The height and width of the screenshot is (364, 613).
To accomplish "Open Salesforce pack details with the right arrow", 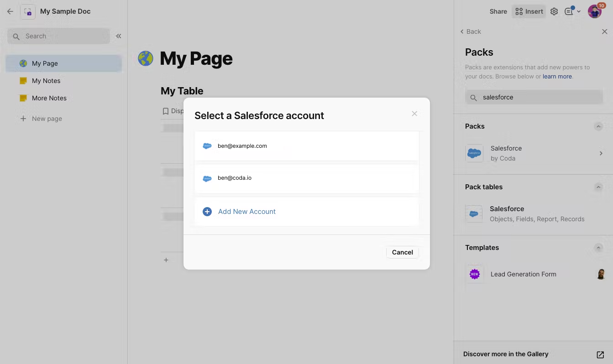I will (601, 153).
